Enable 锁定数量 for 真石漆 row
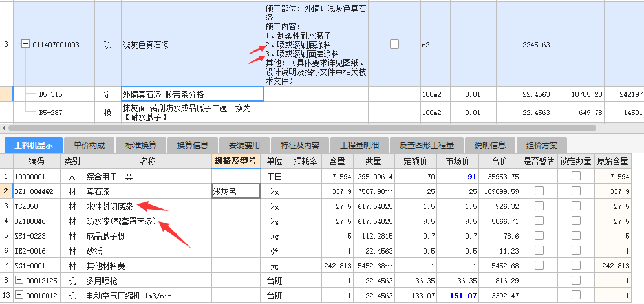The width and height of the screenshot is (644, 304). click(x=576, y=191)
